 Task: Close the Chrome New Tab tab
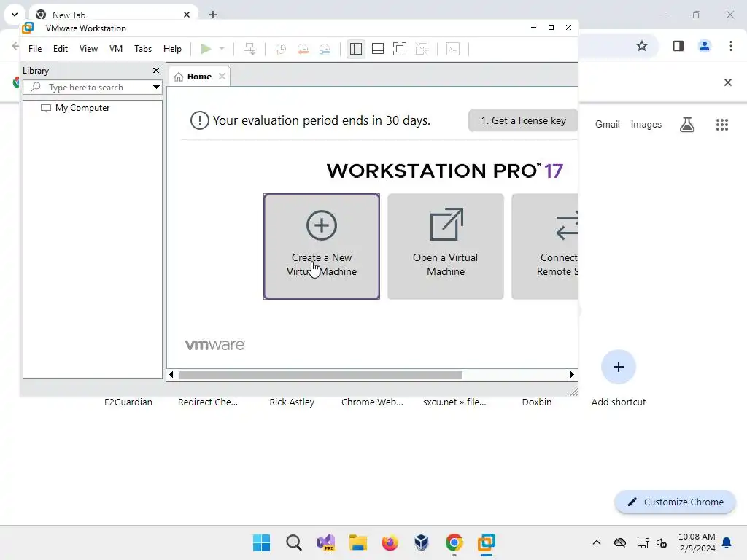point(187,15)
